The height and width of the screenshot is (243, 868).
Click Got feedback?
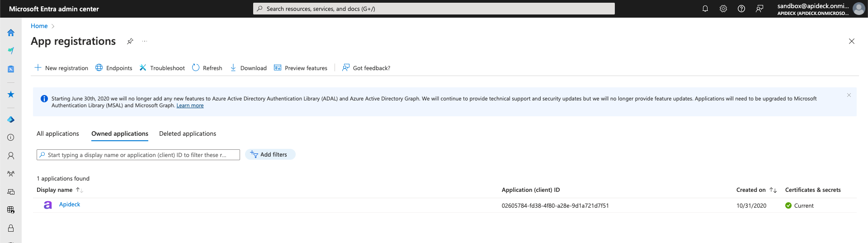[366, 68]
